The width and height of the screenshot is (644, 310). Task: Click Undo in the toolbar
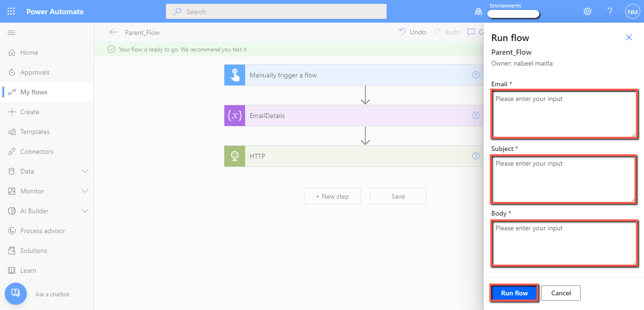pyautogui.click(x=413, y=32)
